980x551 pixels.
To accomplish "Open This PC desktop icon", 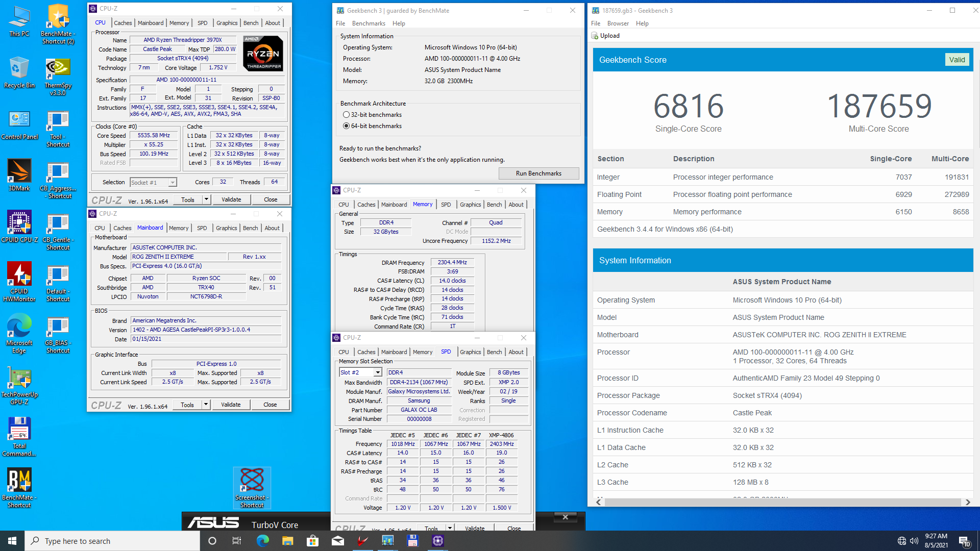I will point(19,21).
